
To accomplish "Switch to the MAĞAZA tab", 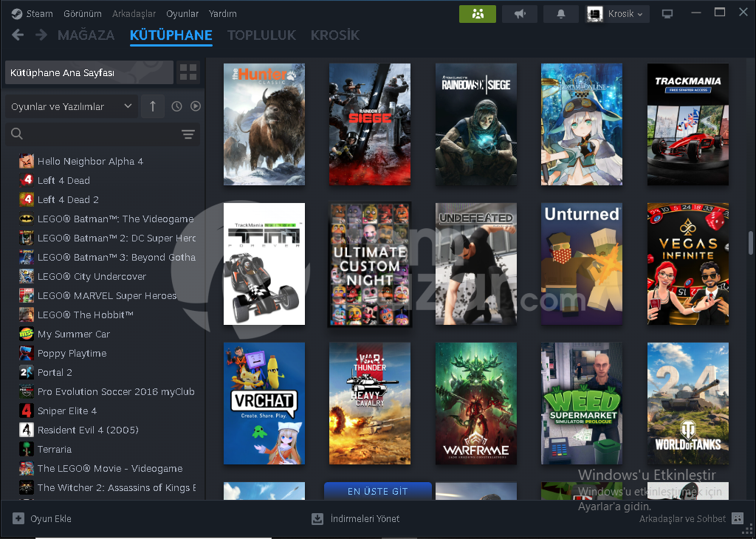I will [x=86, y=35].
